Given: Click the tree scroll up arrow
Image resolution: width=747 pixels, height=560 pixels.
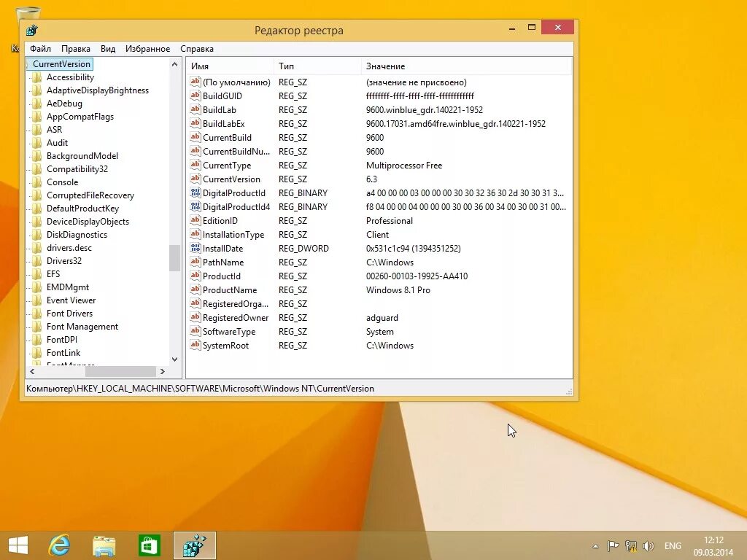Looking at the screenshot, I should click(175, 64).
